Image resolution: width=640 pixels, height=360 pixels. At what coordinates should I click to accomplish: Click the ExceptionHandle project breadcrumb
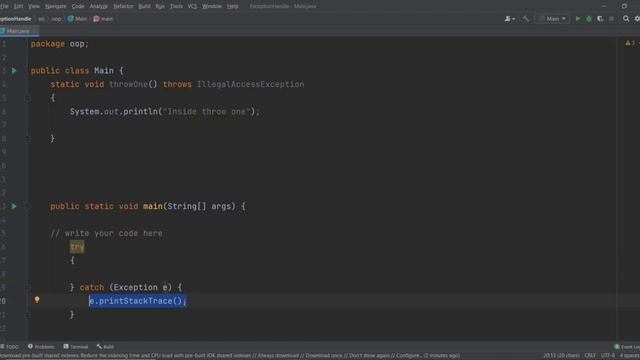[x=16, y=19]
